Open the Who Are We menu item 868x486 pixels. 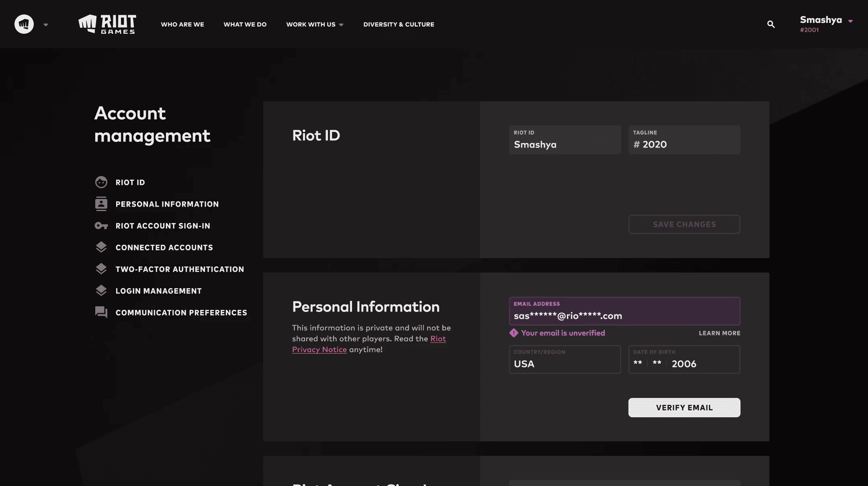(182, 25)
